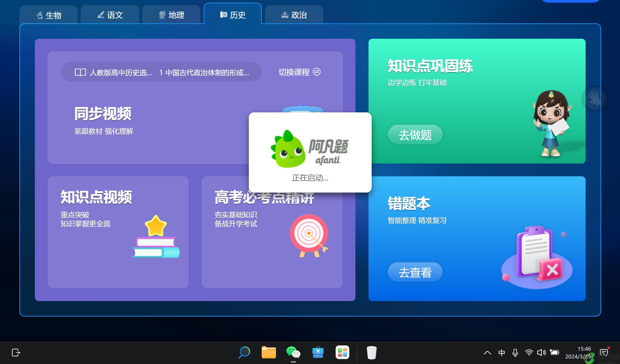Click the book icon in course selector
This screenshot has width=620, height=364.
point(80,72)
